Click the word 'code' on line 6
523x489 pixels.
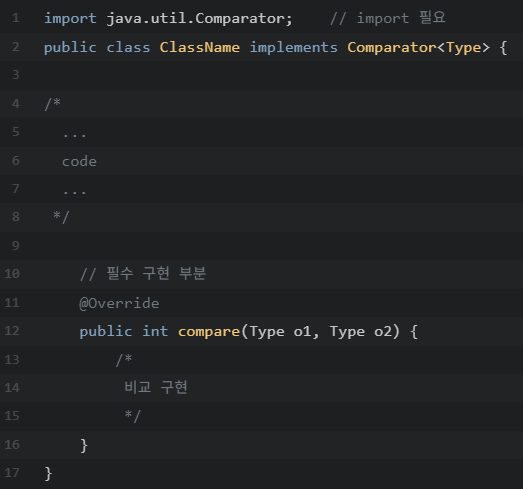click(x=79, y=161)
